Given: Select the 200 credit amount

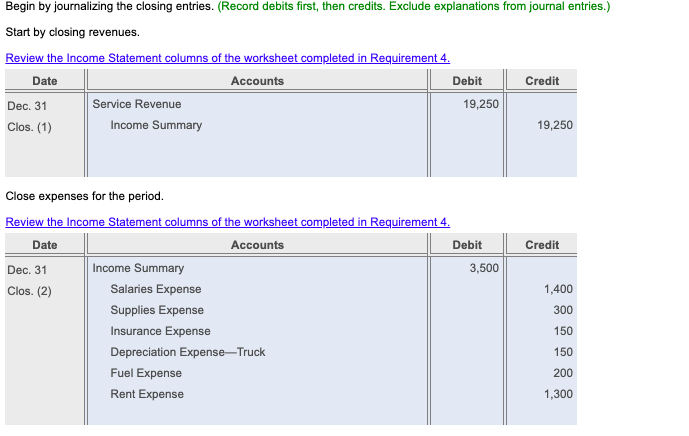Looking at the screenshot, I should (563, 373).
